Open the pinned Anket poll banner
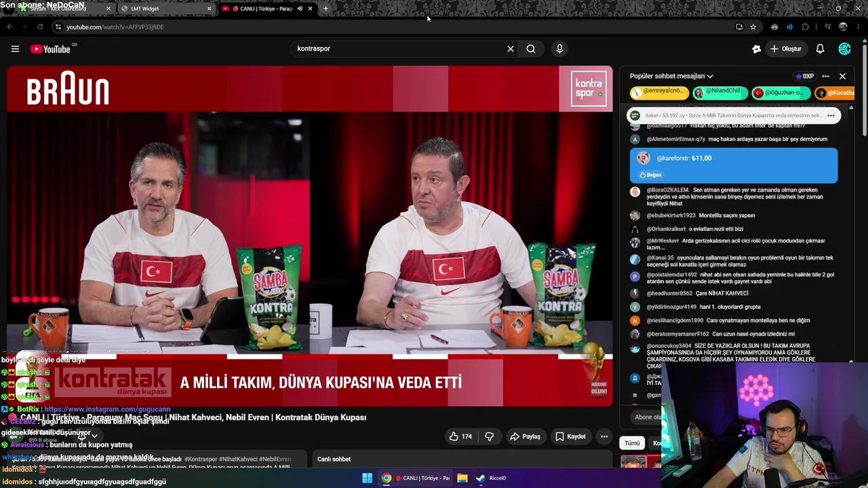The height and width of the screenshot is (488, 868). tap(734, 115)
